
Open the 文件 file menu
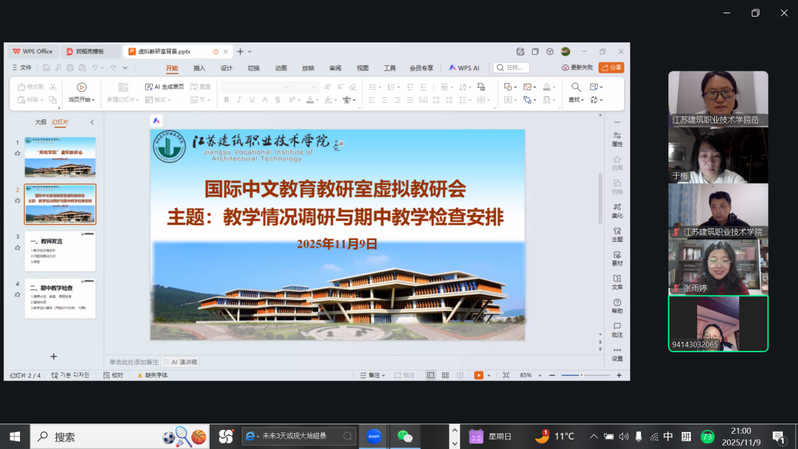(22, 68)
